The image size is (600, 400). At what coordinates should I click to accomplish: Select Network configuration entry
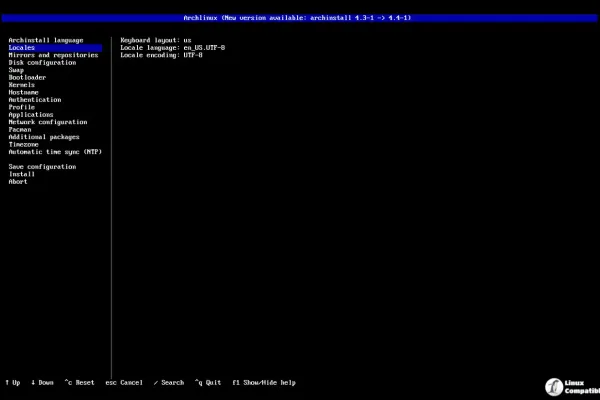[x=48, y=122]
